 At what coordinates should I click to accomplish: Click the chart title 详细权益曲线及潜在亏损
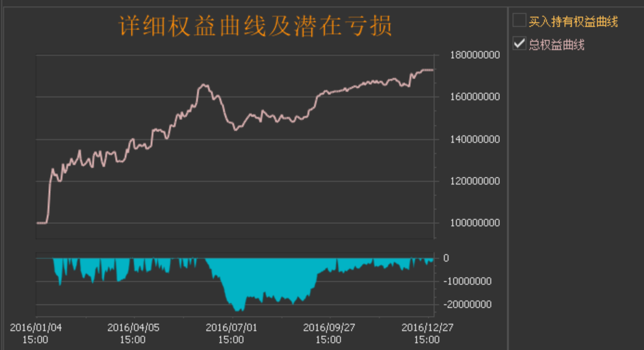click(255, 27)
